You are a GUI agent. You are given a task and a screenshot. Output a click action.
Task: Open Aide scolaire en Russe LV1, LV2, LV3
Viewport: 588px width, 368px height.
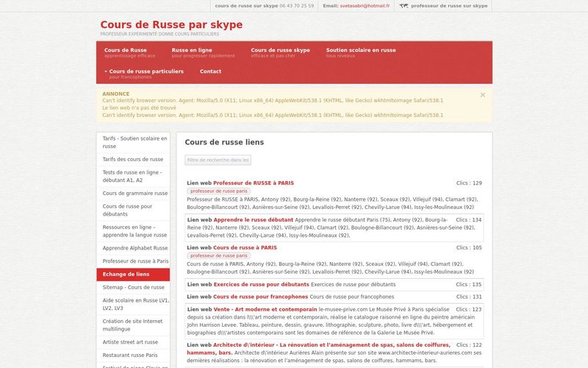pyautogui.click(x=133, y=304)
